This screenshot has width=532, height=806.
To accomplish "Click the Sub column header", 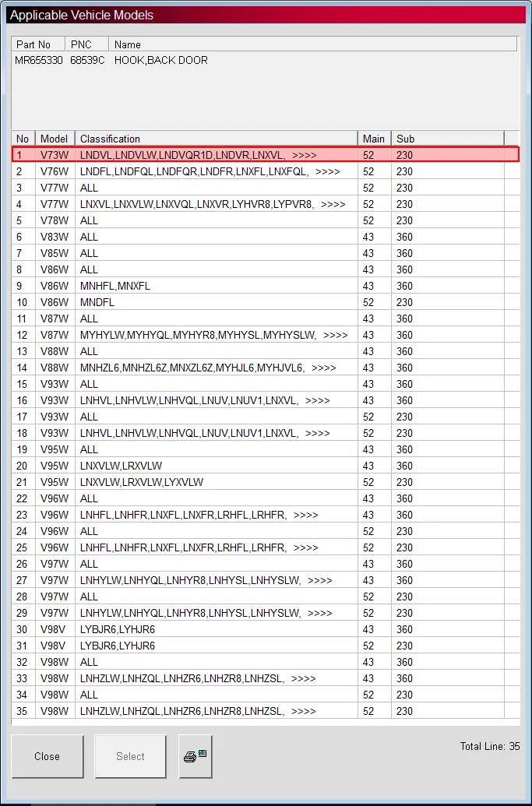I will [x=447, y=139].
